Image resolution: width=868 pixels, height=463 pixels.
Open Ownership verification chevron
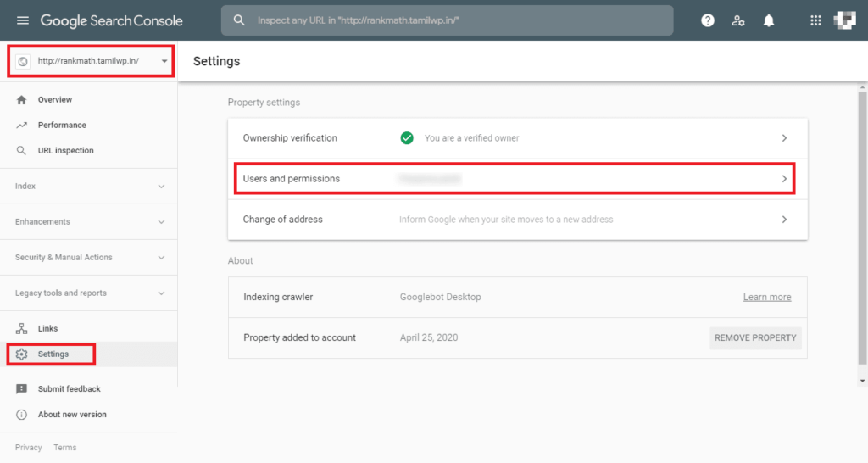(x=784, y=138)
